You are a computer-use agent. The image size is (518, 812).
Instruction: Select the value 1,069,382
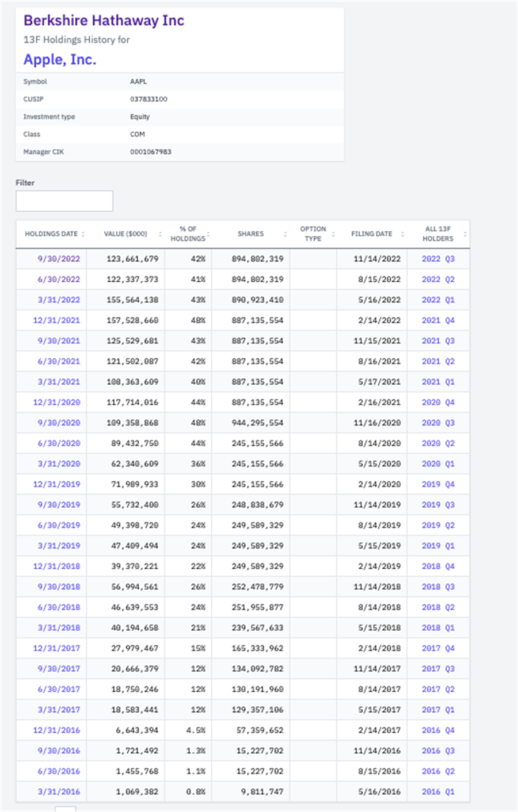(x=137, y=792)
